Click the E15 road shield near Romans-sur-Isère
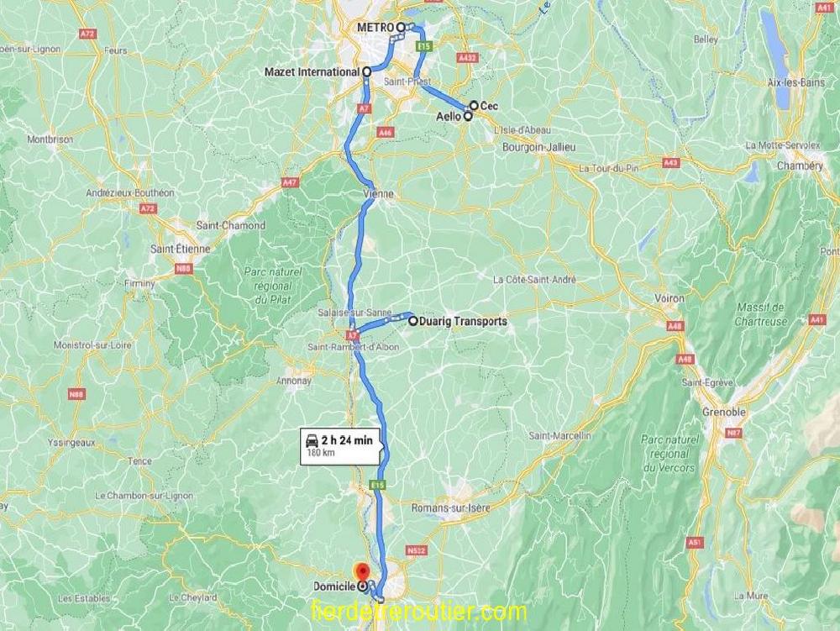The width and height of the screenshot is (840, 631). [378, 486]
